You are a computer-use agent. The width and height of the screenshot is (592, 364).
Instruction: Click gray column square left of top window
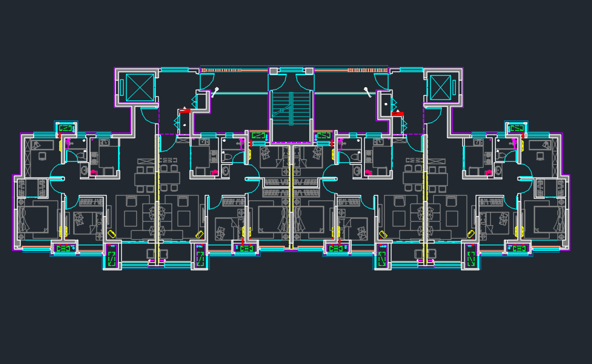pyautogui.click(x=273, y=71)
